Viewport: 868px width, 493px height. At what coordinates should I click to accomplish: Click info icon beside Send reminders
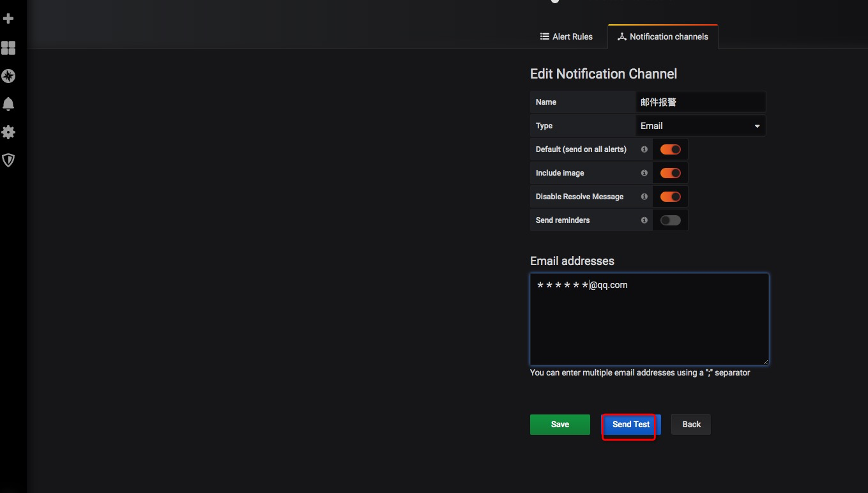(x=644, y=220)
